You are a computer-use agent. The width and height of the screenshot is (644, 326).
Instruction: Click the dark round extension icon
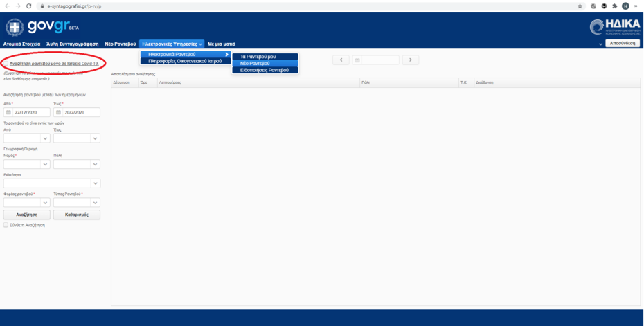(x=604, y=6)
